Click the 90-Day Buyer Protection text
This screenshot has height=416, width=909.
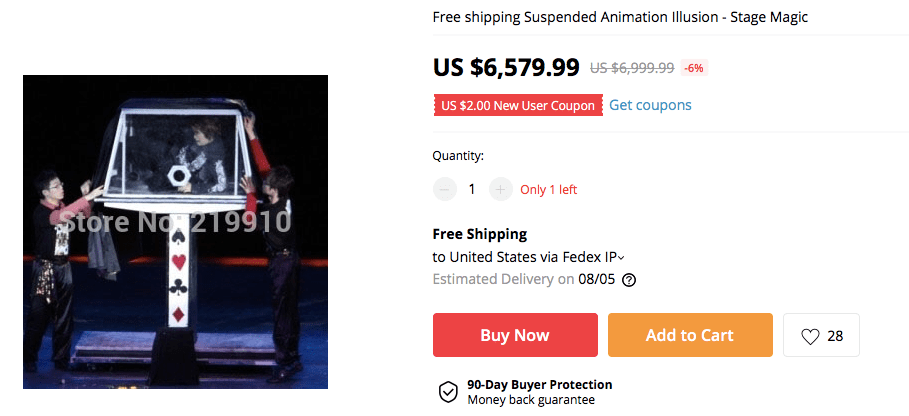[x=540, y=384]
